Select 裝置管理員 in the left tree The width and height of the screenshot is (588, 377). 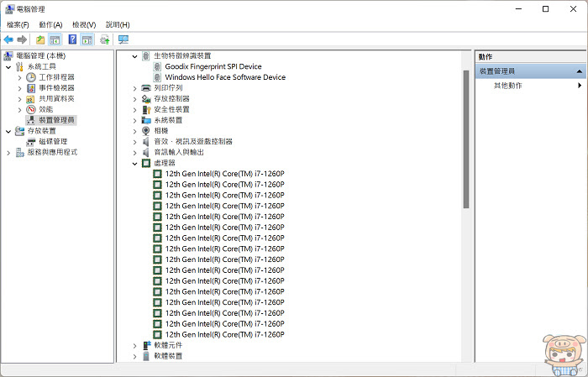pos(56,120)
